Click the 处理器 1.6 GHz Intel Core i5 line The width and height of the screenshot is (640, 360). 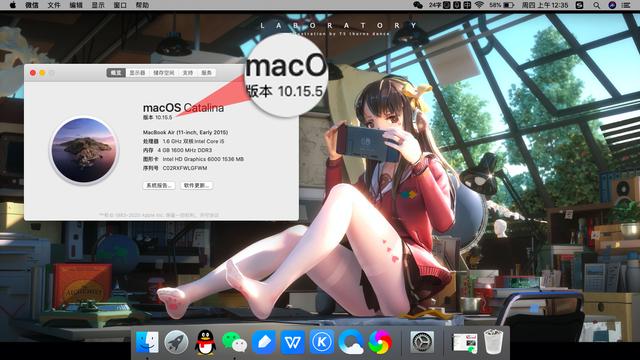point(183,141)
